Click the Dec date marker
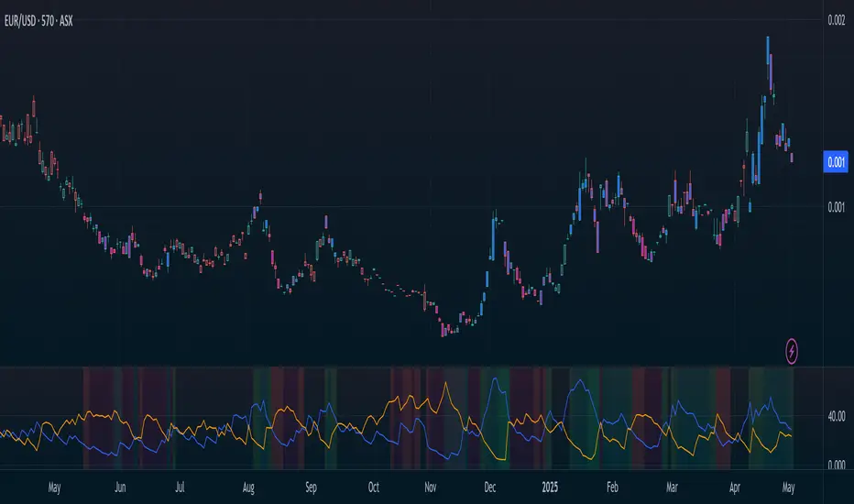 490,487
